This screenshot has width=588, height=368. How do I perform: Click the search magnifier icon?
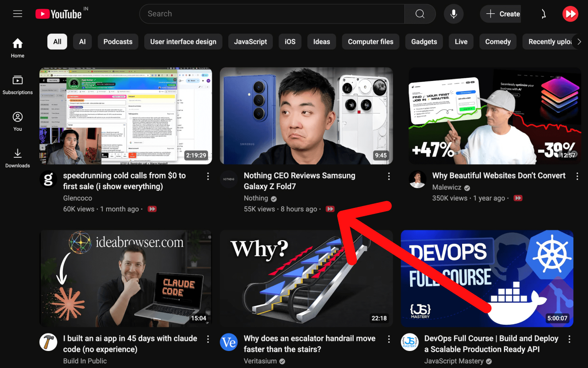(419, 13)
